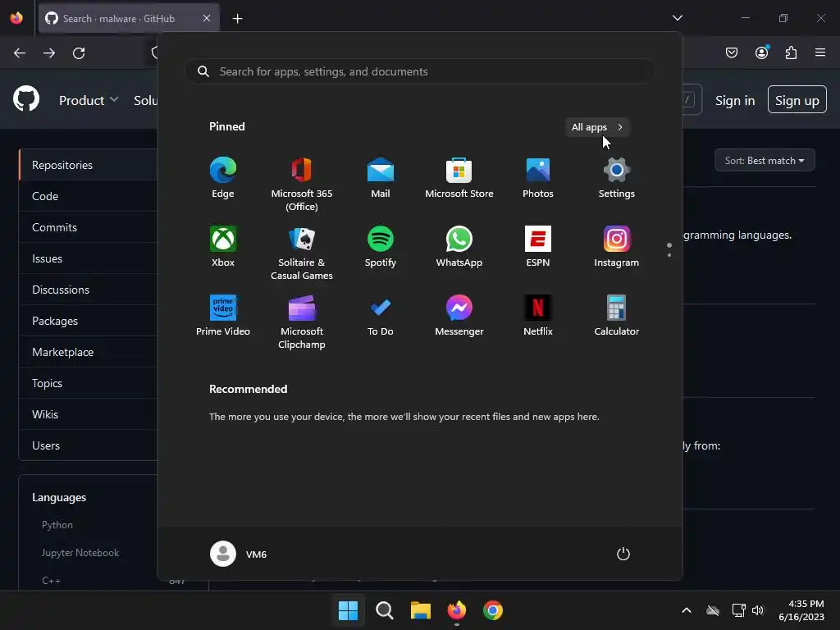Reload the GitHub page
This screenshot has width=840, height=630.
[79, 53]
